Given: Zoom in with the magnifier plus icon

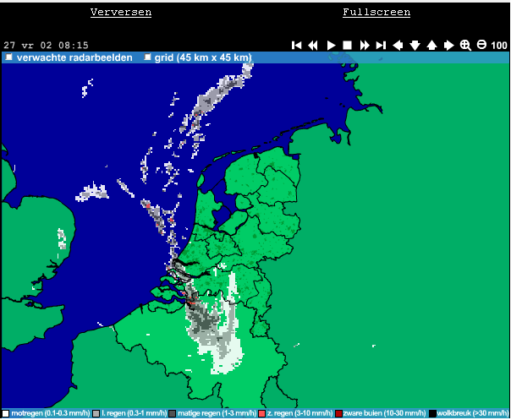Looking at the screenshot, I should (x=465, y=46).
